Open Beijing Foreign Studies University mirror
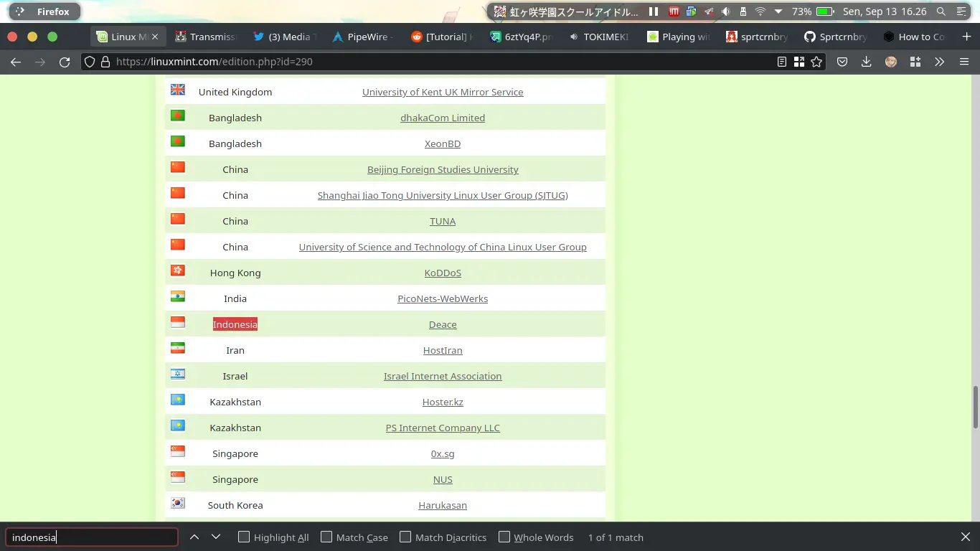 click(443, 169)
